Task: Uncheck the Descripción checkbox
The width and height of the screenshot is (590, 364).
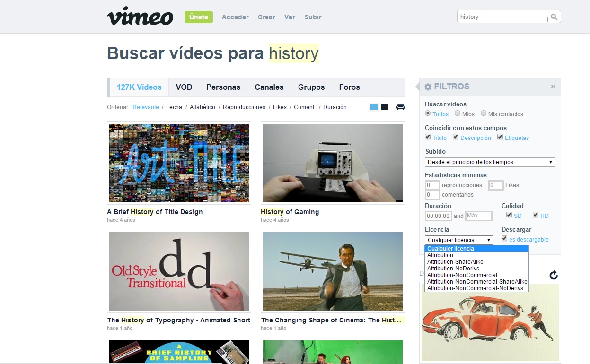Action: (x=456, y=137)
